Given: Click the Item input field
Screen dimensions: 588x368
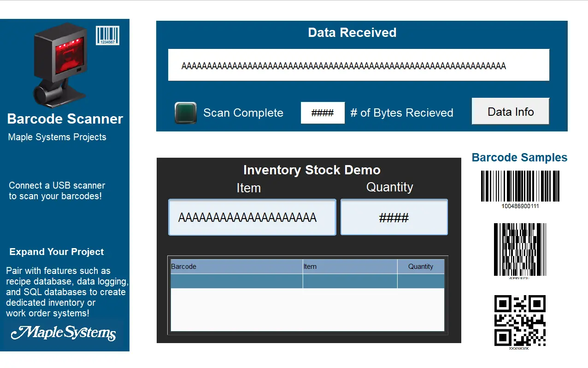Looking at the screenshot, I should 252,217.
